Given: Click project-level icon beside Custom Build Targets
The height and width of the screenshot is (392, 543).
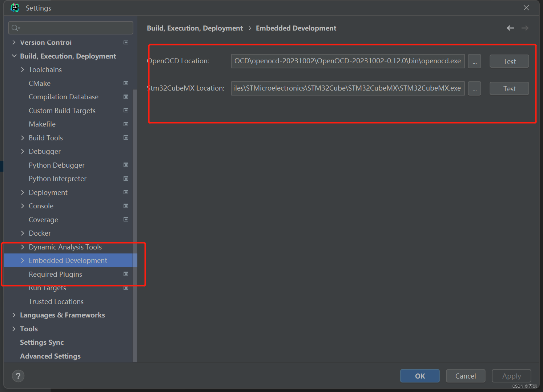Looking at the screenshot, I should (x=126, y=110).
